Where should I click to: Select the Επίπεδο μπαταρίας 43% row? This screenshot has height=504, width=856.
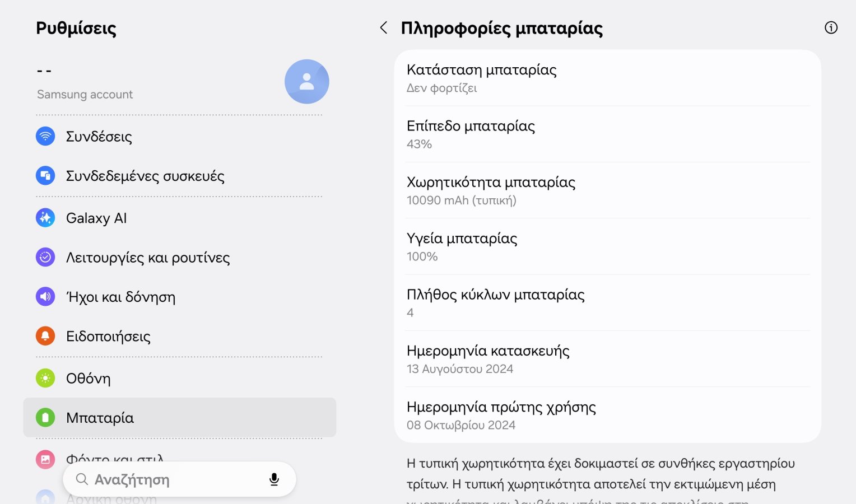[608, 134]
